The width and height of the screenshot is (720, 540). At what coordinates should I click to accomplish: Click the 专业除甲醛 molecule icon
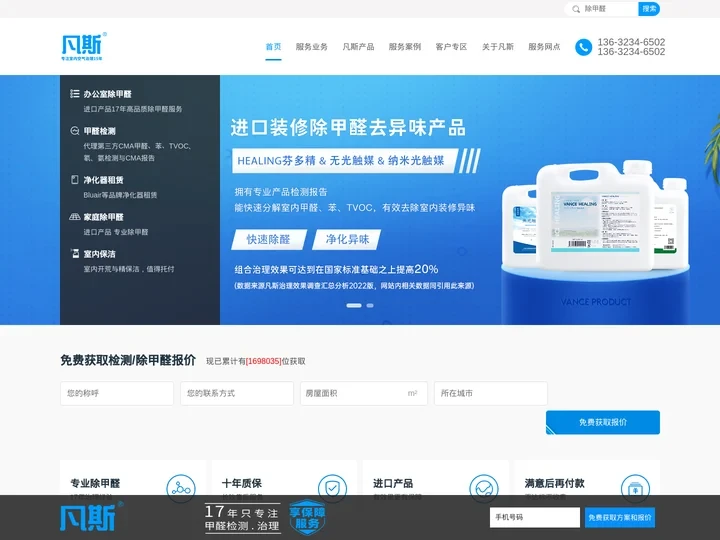181,489
